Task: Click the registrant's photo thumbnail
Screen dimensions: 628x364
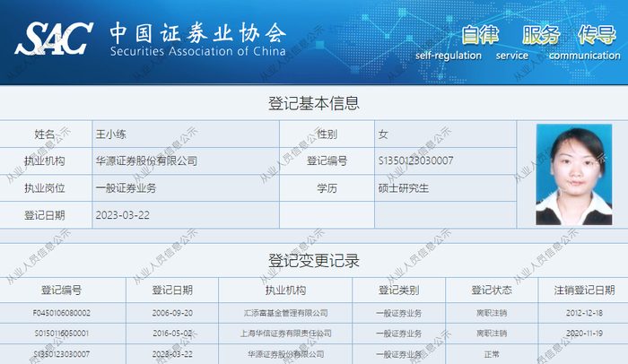Action: (574, 174)
